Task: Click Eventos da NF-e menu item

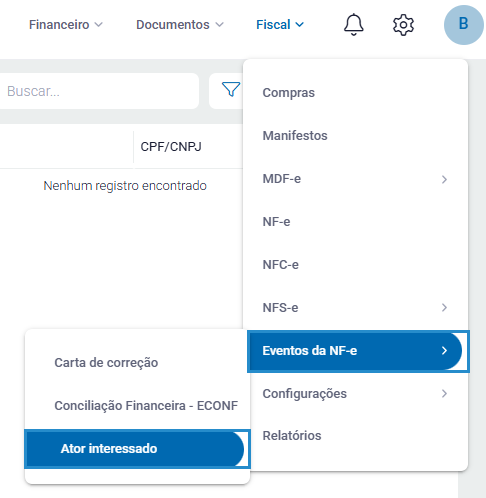Action: [355, 351]
